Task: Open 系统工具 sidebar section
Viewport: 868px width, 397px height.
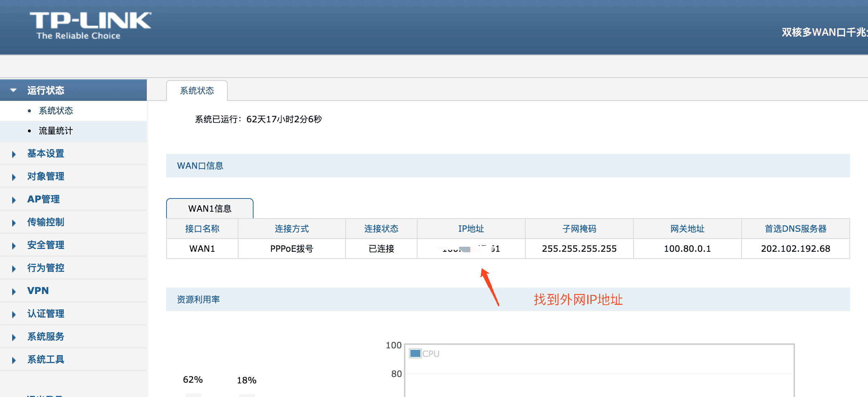Action: [x=73, y=359]
